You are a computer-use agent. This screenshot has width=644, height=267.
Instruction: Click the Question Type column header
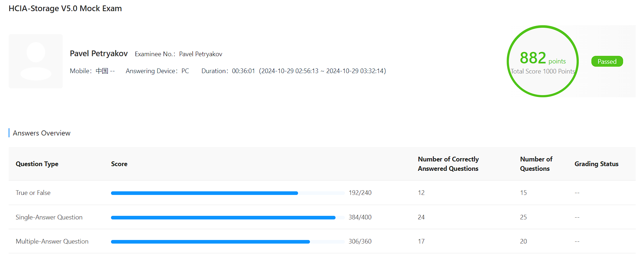coord(37,164)
